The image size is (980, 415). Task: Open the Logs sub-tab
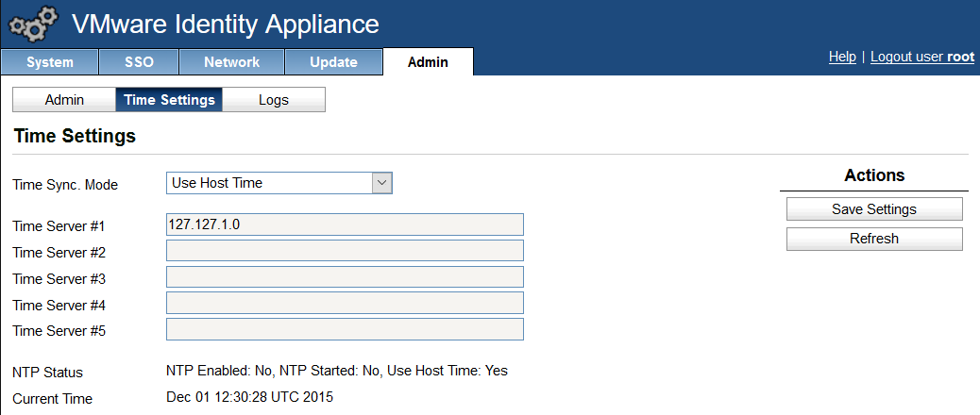pyautogui.click(x=274, y=100)
